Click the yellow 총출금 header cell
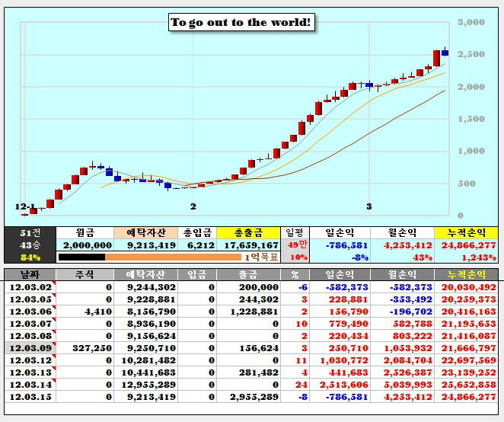This screenshot has width=504, height=422. pyautogui.click(x=248, y=233)
